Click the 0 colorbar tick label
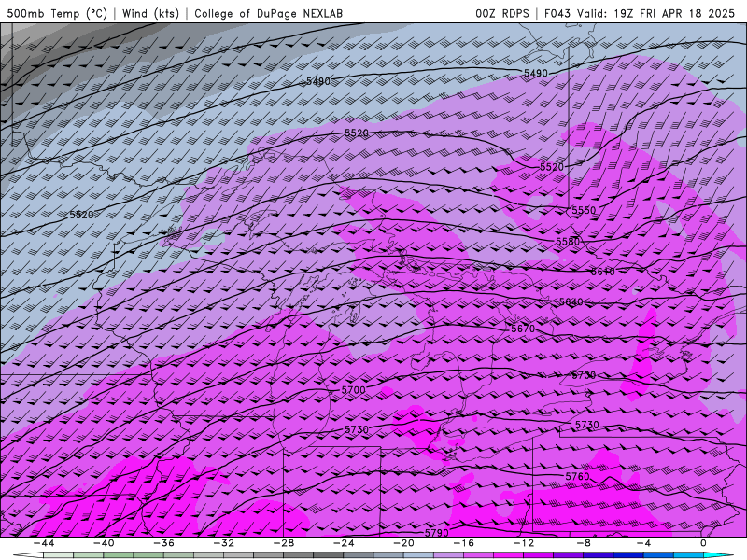 (703, 543)
